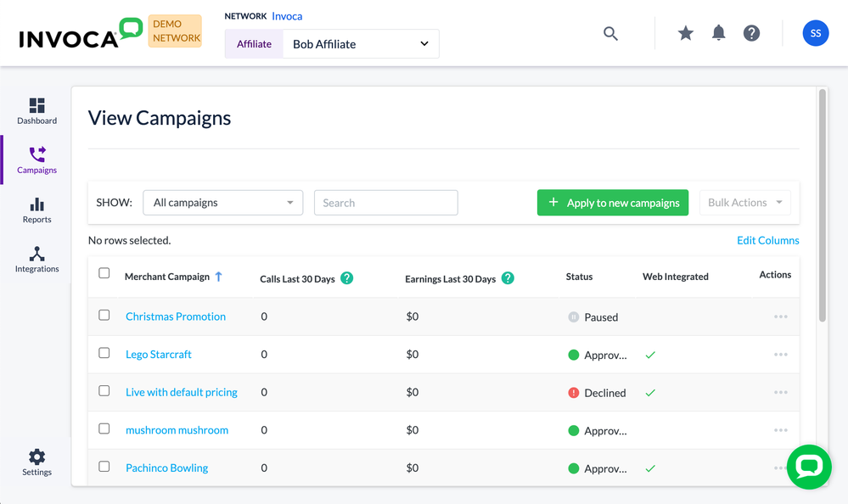
Task: Open the Edit Columns link
Action: [767, 240]
